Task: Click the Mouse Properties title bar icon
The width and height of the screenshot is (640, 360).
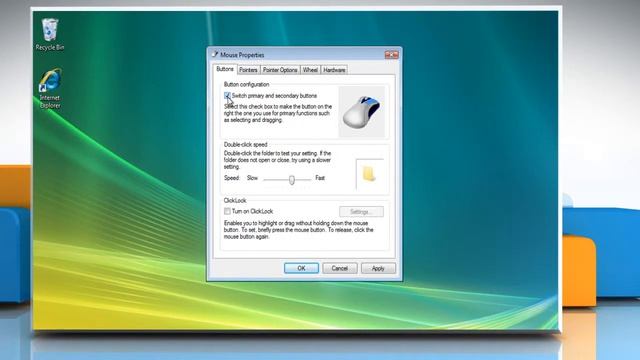Action: (215, 54)
